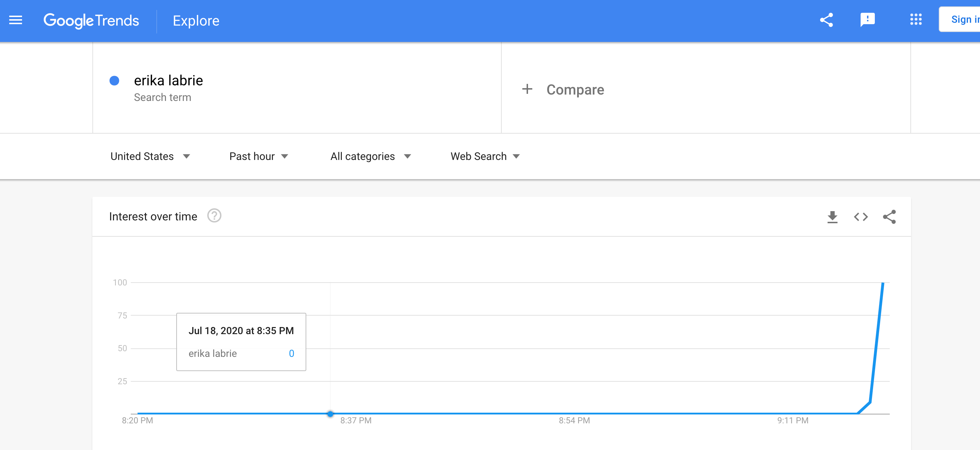Click the blue dot next to erika labrie
This screenshot has width=980, height=450.
pos(114,80)
